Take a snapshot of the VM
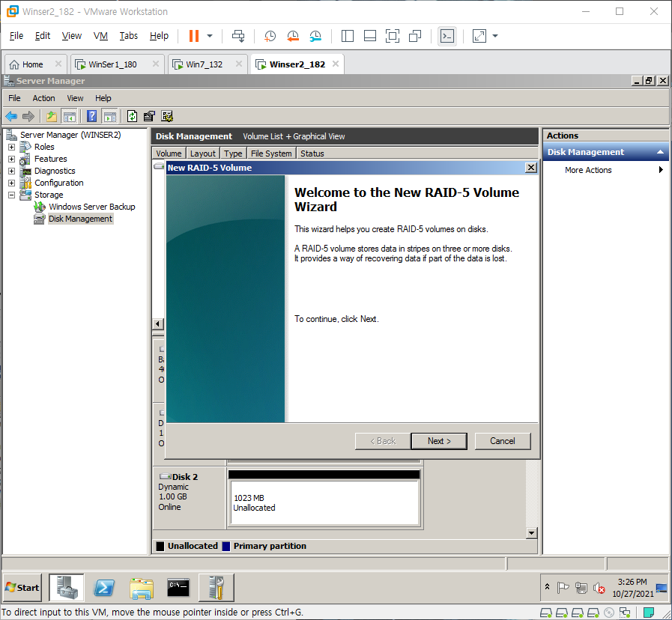 point(270,36)
